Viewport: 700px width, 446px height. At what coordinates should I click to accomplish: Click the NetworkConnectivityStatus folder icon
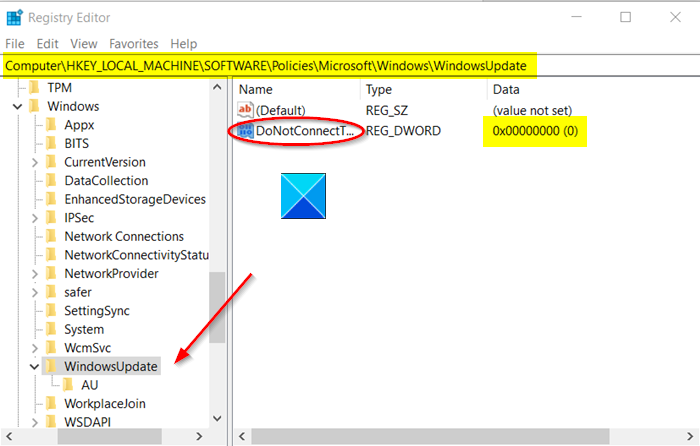point(51,255)
